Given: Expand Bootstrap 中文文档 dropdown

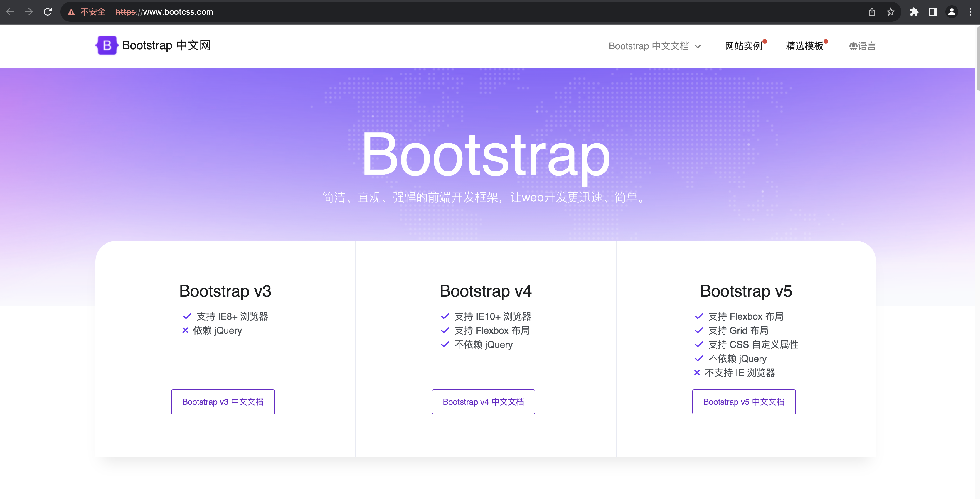Looking at the screenshot, I should click(x=655, y=46).
